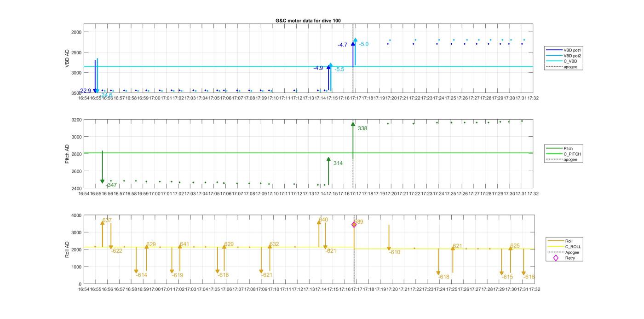Viewport: 644px width, 319px height.
Task: Click the '-615' roll data label
Action: point(507,277)
